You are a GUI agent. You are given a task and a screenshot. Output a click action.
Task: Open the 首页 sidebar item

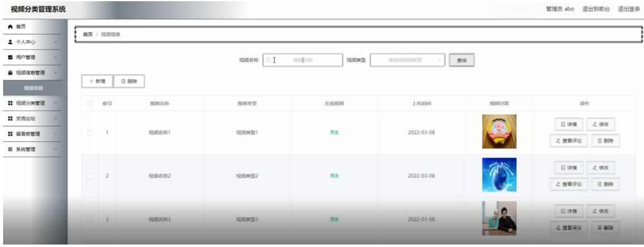(x=32, y=27)
